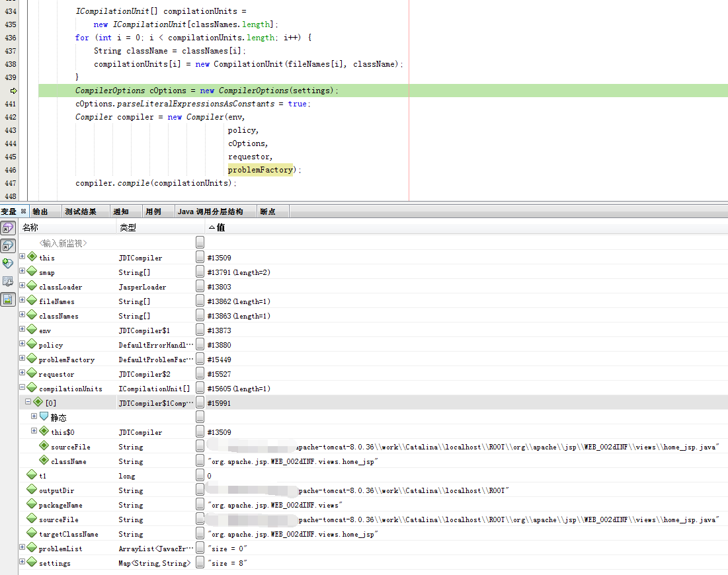The width and height of the screenshot is (728, 575).
Task: Click the green diamond icon for problemList
Action: coord(32,547)
